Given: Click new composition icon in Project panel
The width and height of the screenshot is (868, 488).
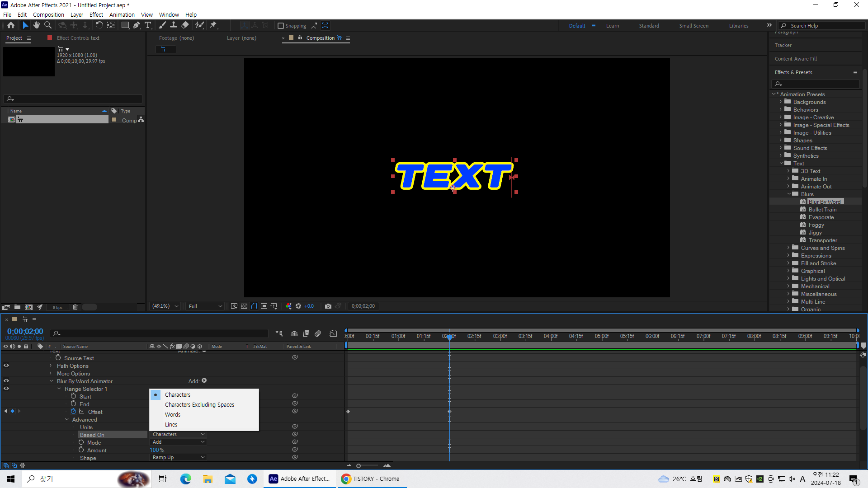Looking at the screenshot, I should 28,307.
